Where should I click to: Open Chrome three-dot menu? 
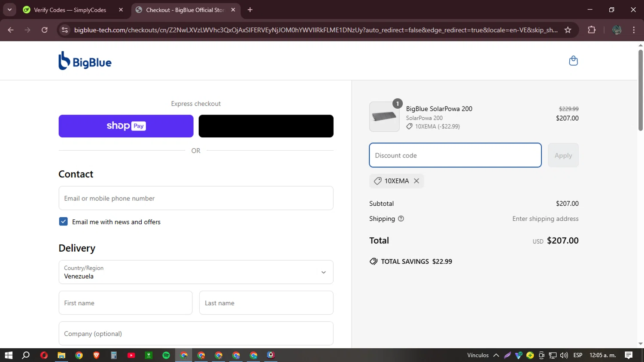click(634, 30)
